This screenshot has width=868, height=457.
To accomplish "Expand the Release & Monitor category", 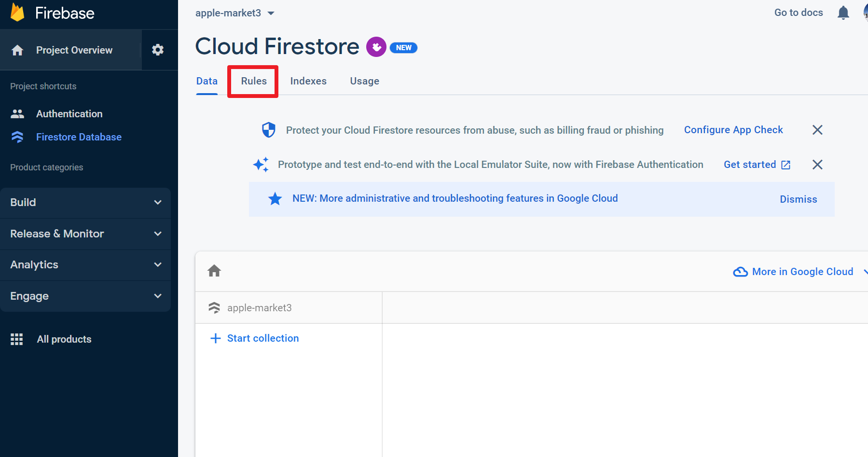I will click(x=85, y=234).
